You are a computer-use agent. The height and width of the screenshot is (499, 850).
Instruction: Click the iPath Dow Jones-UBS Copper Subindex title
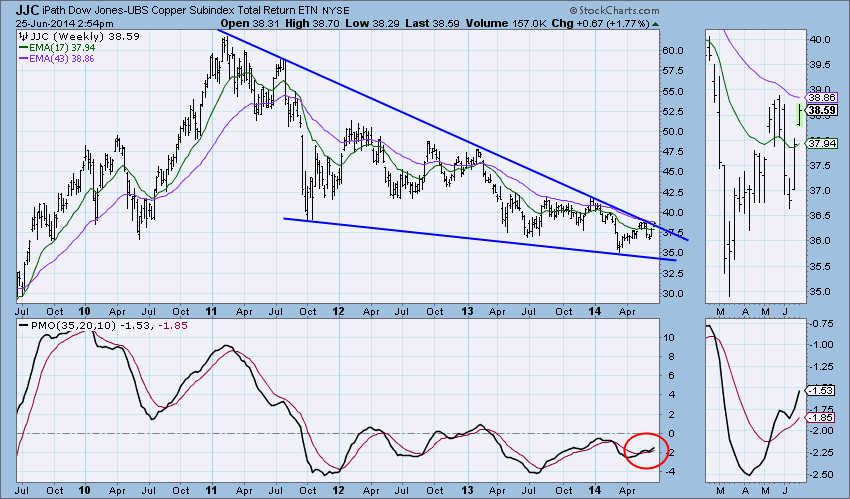click(179, 11)
